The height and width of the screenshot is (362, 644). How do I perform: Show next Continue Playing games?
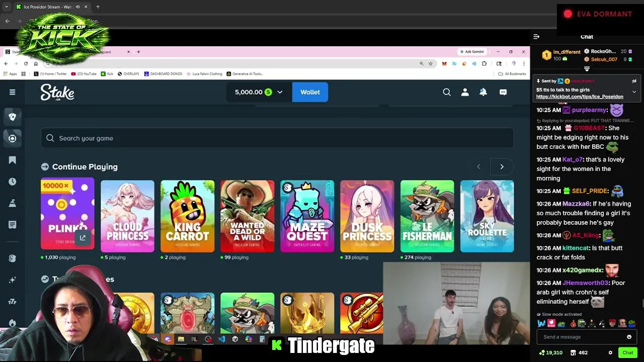pos(502,166)
